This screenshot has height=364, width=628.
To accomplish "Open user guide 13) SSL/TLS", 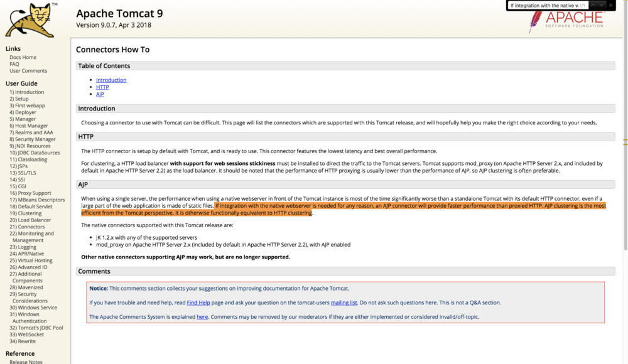I will coord(23,173).
